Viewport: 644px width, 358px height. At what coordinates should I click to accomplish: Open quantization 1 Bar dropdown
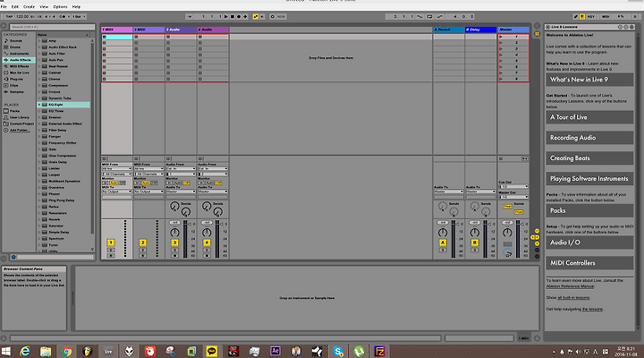[x=79, y=16]
